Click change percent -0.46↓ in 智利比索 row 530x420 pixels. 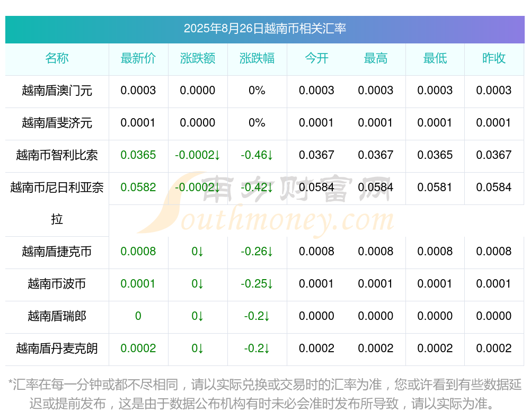coord(257,155)
